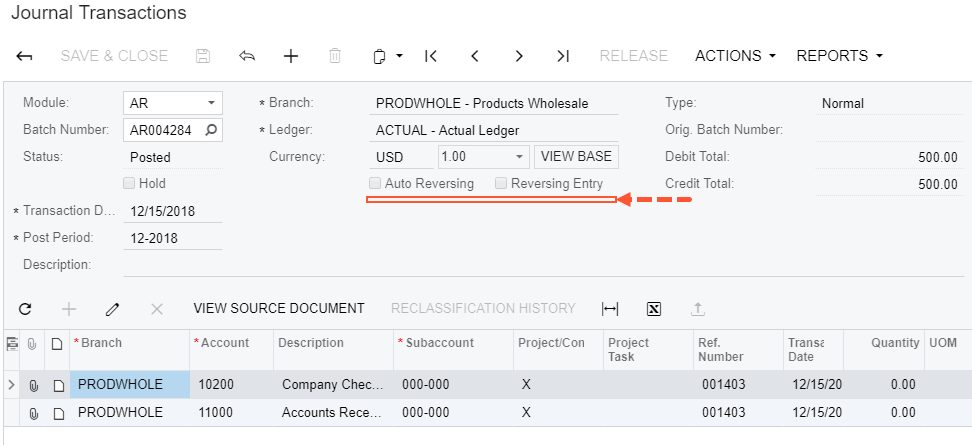The image size is (972, 445).
Task: Expand the currency rate dropdown
Action: click(519, 157)
